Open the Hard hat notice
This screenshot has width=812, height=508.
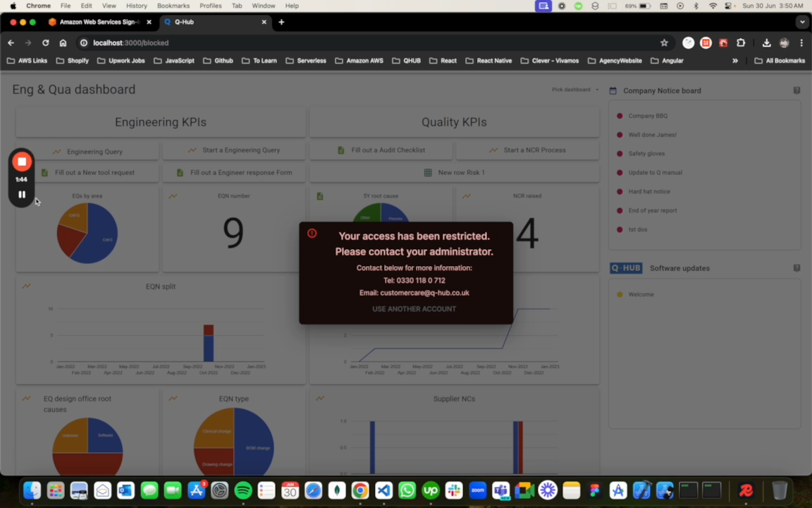tap(649, 192)
